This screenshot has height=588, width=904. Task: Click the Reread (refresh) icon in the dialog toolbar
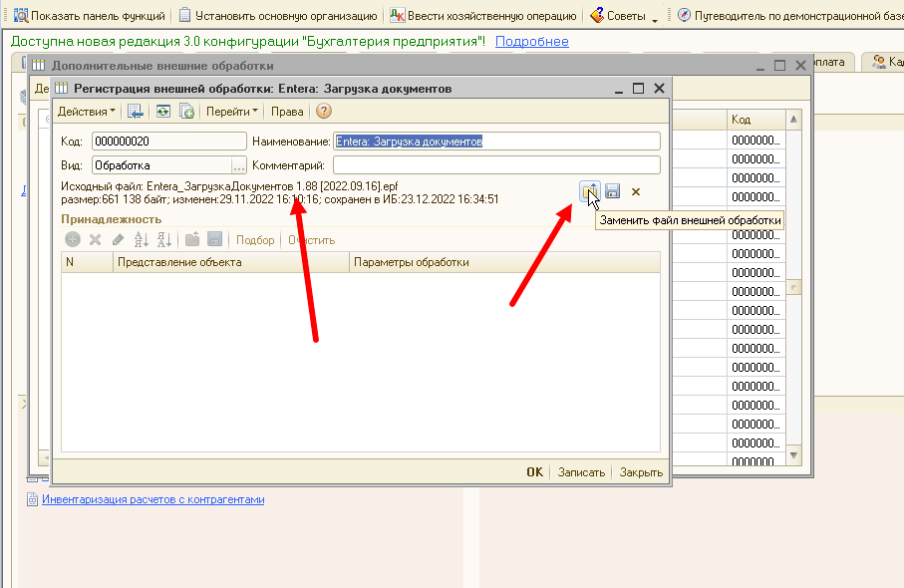pos(163,112)
